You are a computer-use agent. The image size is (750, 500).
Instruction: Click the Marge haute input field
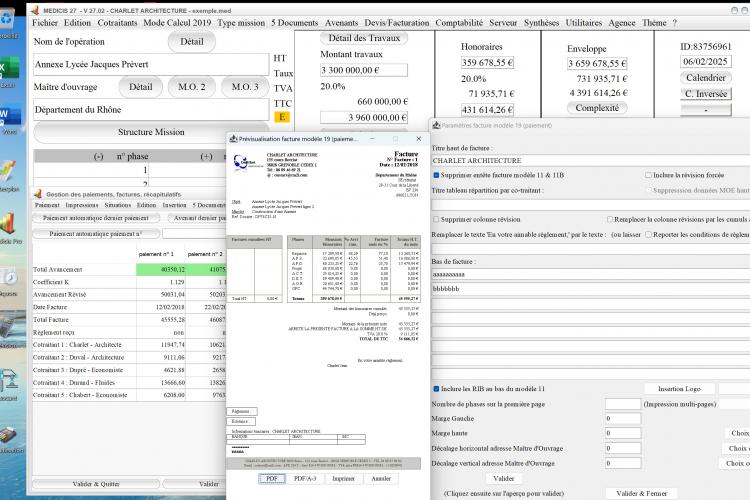(x=623, y=433)
